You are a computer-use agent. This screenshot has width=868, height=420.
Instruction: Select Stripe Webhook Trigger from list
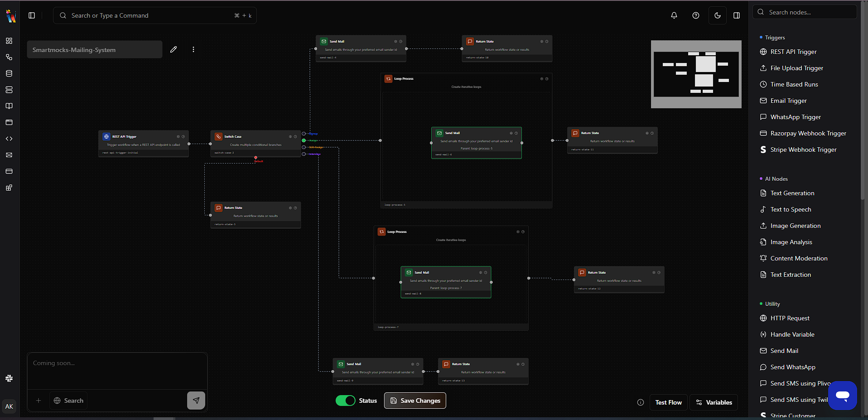click(x=803, y=150)
